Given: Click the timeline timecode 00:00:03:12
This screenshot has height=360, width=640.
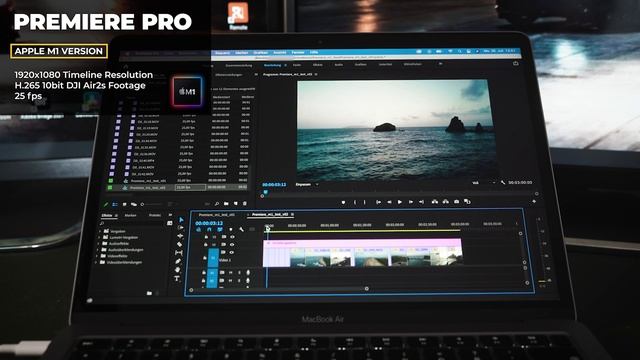Looking at the screenshot, I should [x=209, y=223].
